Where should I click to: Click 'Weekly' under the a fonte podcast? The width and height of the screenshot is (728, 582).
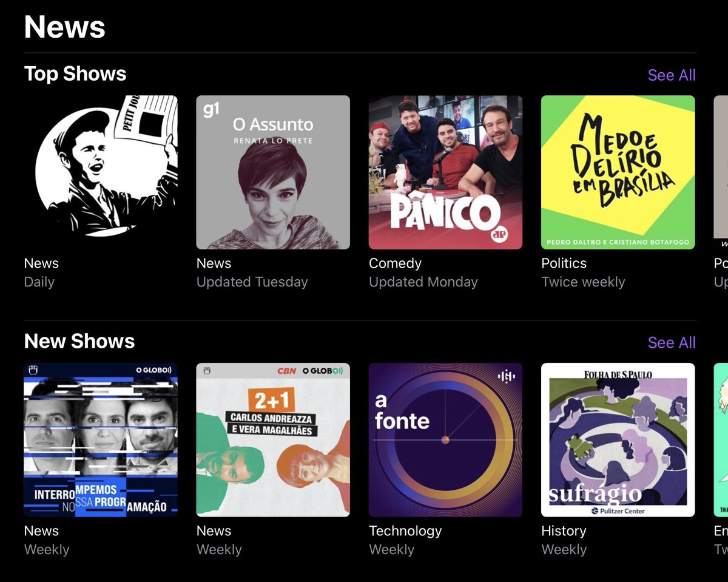tap(392, 550)
